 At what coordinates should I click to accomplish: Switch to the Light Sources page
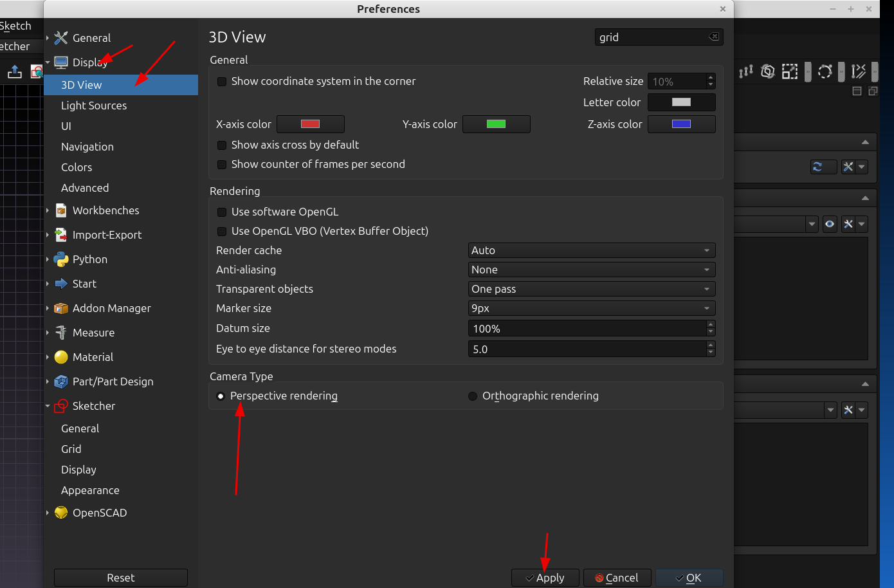click(x=94, y=106)
